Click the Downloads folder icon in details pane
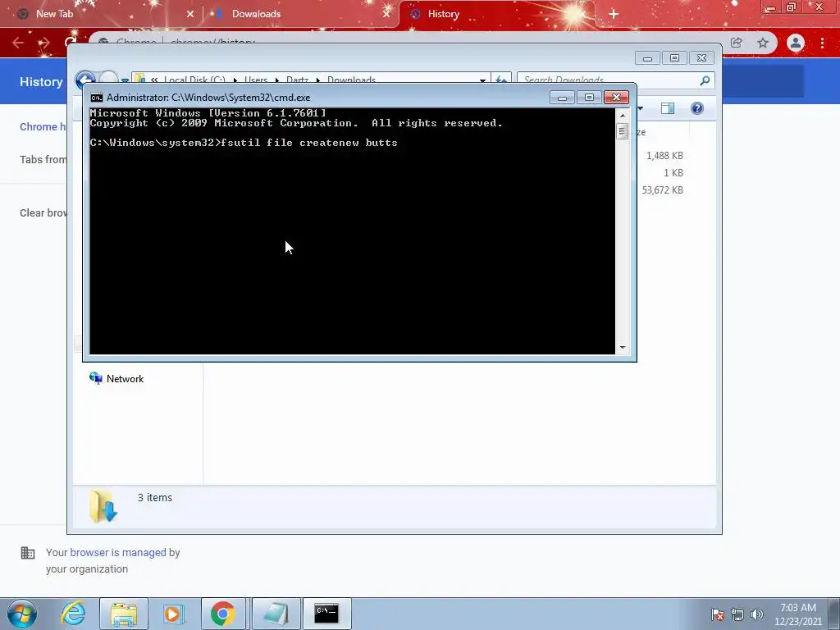This screenshot has width=840, height=630. click(x=103, y=505)
